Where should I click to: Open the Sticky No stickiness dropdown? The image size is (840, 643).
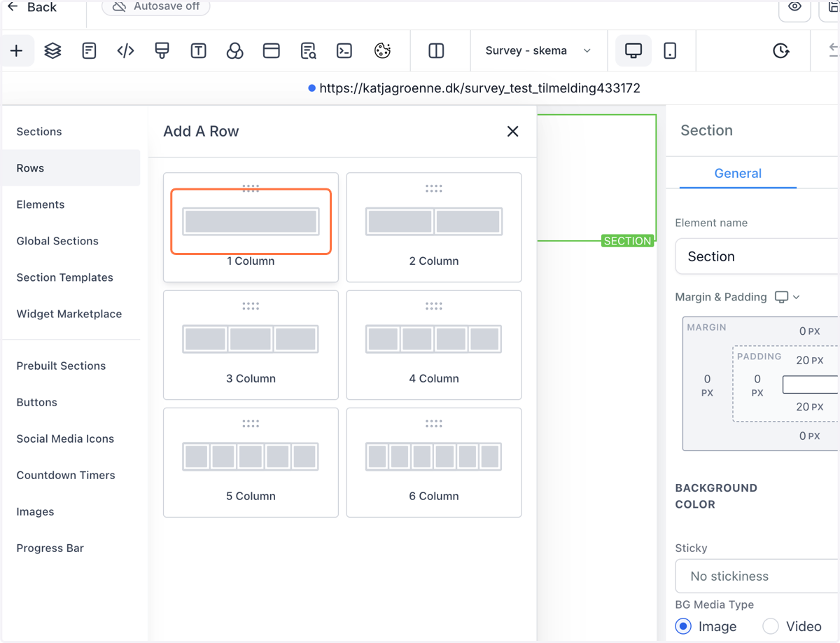click(757, 576)
